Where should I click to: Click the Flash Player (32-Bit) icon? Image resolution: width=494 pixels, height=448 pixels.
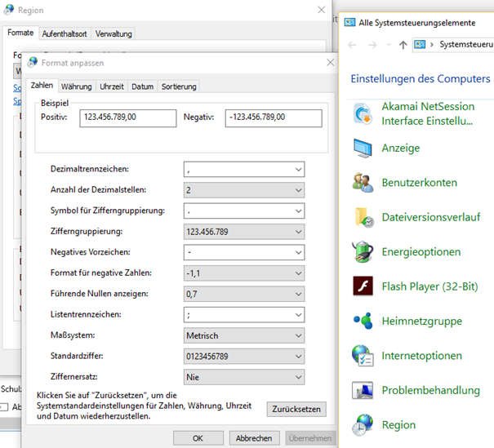pyautogui.click(x=363, y=286)
